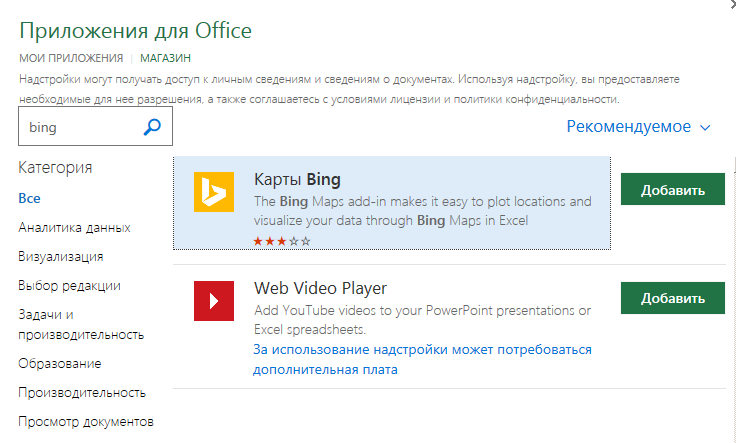
Task: Click the search magnifier icon
Action: tap(152, 127)
